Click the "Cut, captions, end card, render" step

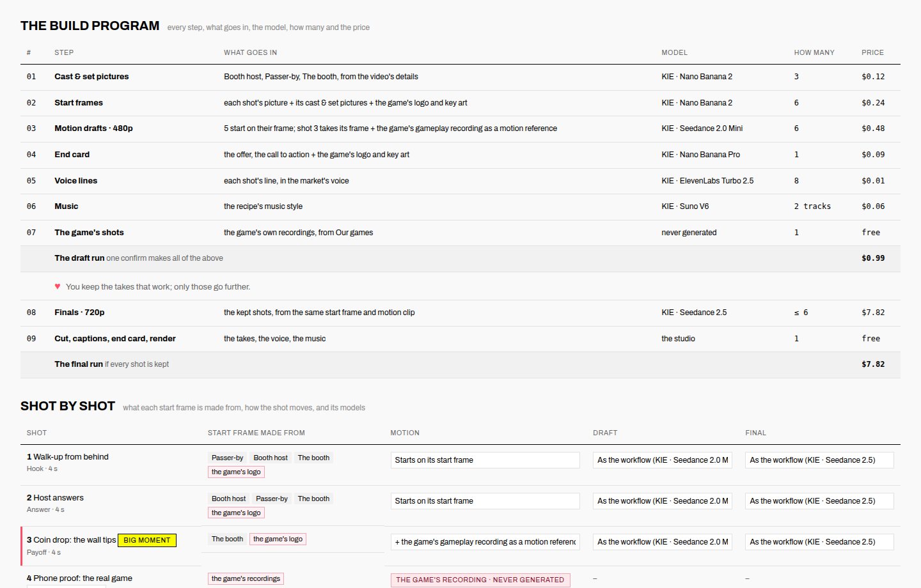click(x=115, y=339)
